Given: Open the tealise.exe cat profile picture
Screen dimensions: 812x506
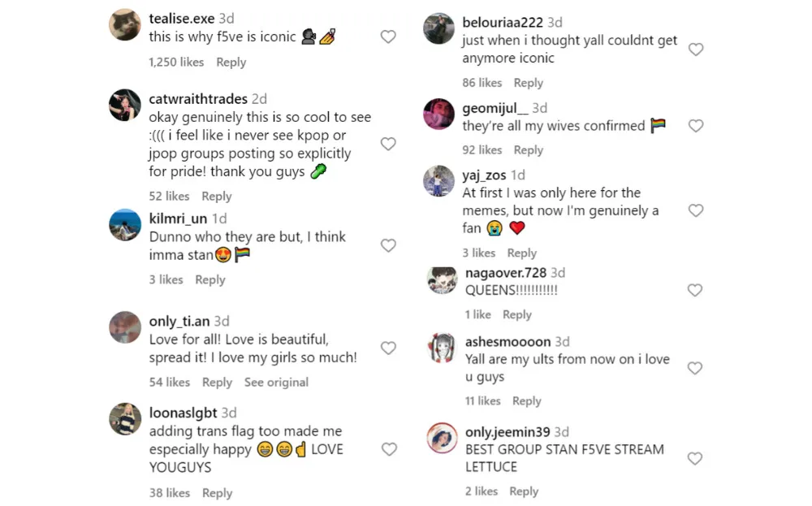Looking at the screenshot, I should 125,24.
